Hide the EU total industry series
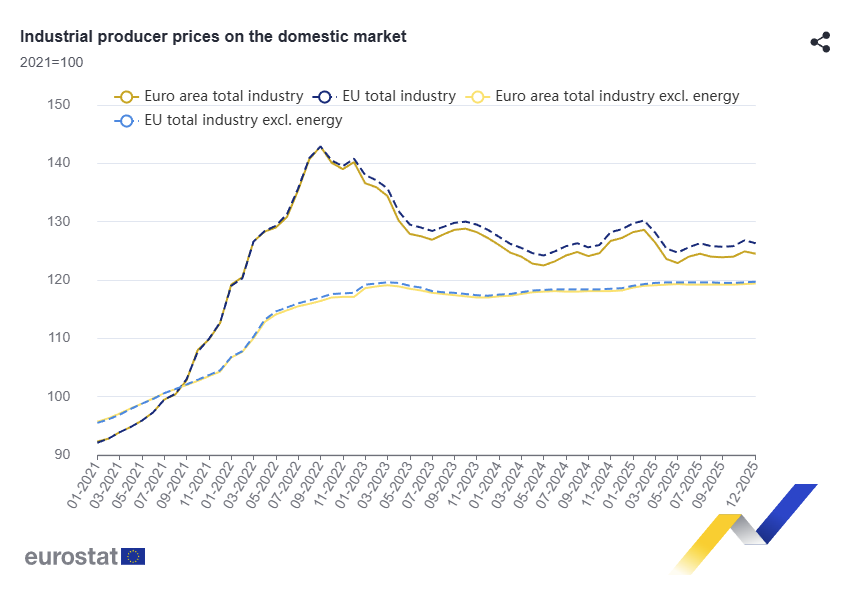The image size is (847, 590). (x=399, y=96)
